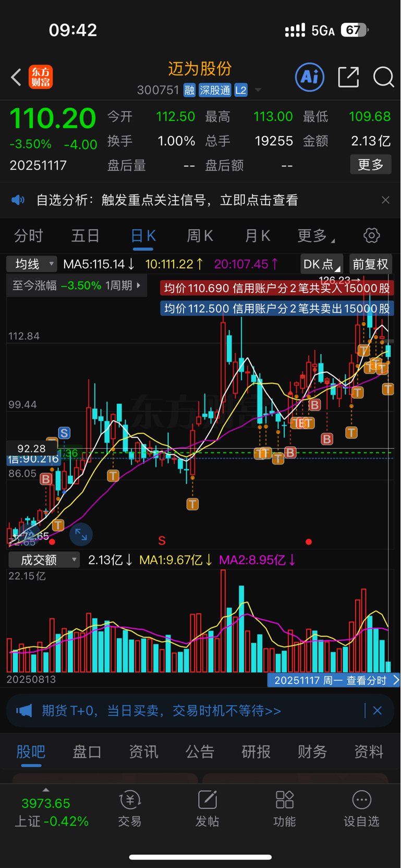Tap the T marker at chart's lowest dip
Screen dimensions: 401x868
[x=192, y=504]
